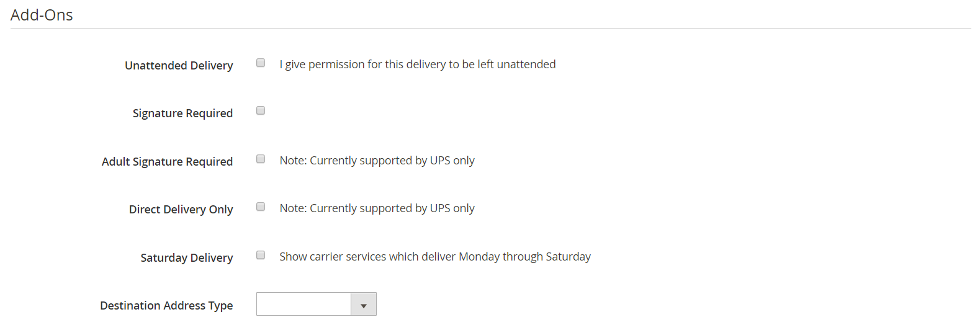Tick the Signature Required checkbox
The image size is (980, 330).
(261, 110)
